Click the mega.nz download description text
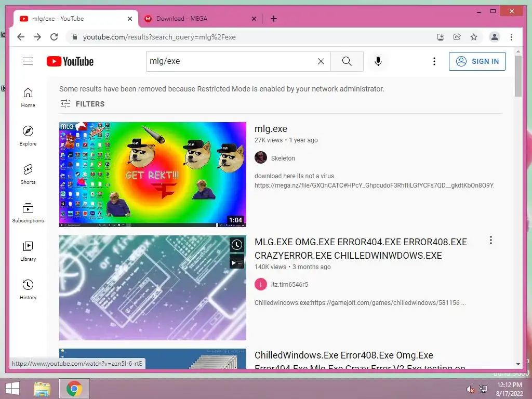Screen dimensions: 532x399 [x=374, y=181]
